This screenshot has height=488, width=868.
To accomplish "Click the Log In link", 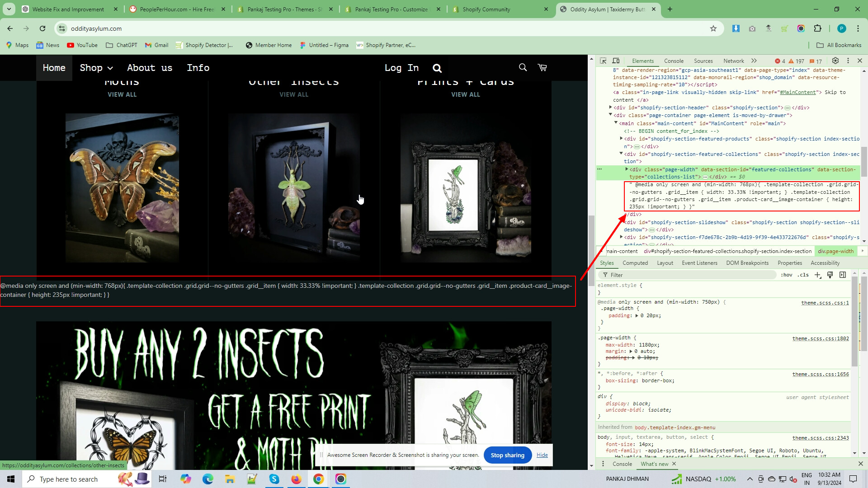I will point(401,68).
